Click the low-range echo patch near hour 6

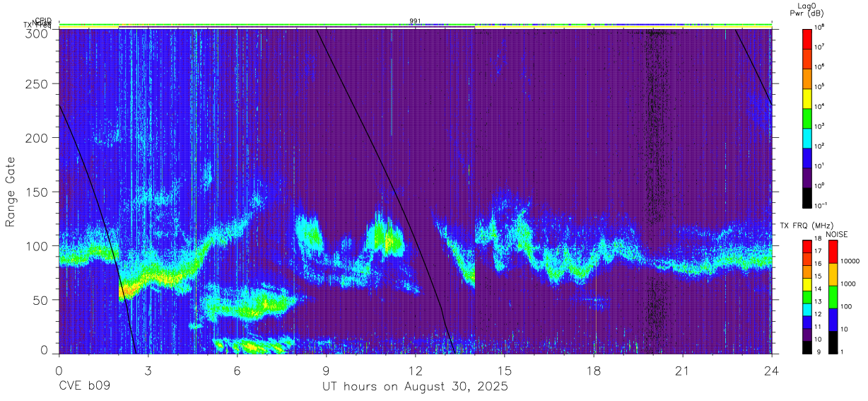coord(253,346)
